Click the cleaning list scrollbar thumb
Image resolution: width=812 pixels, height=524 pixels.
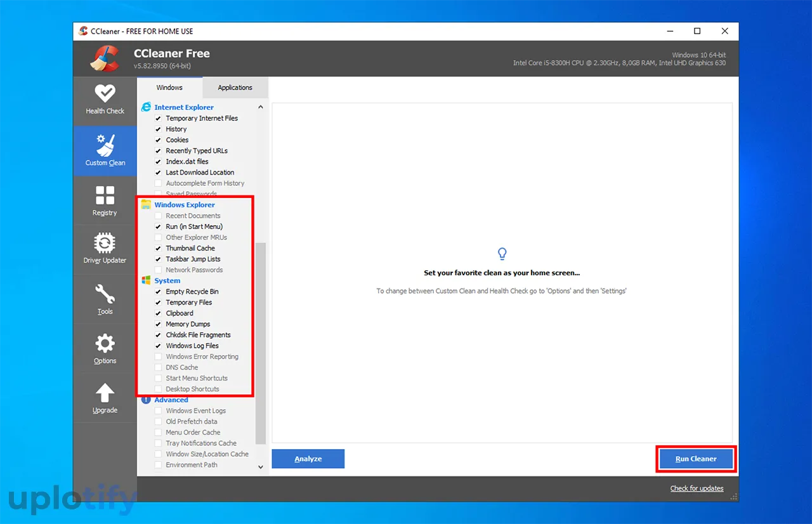pos(261,343)
